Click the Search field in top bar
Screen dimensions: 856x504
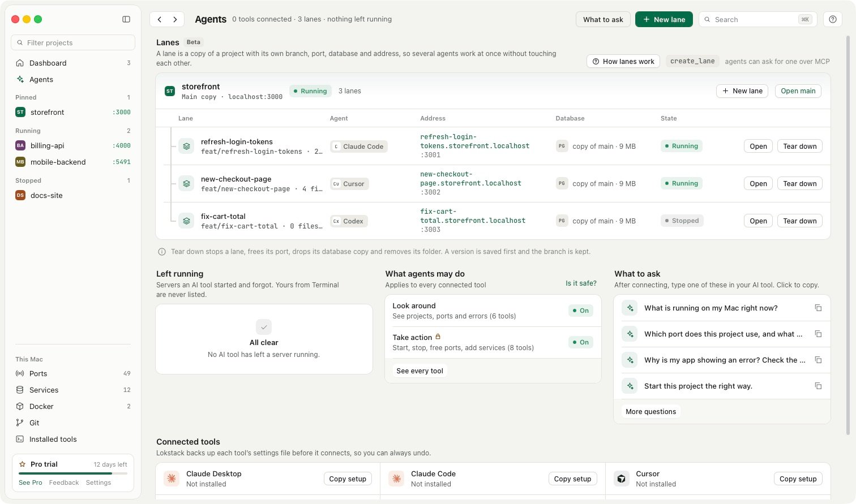pyautogui.click(x=757, y=19)
